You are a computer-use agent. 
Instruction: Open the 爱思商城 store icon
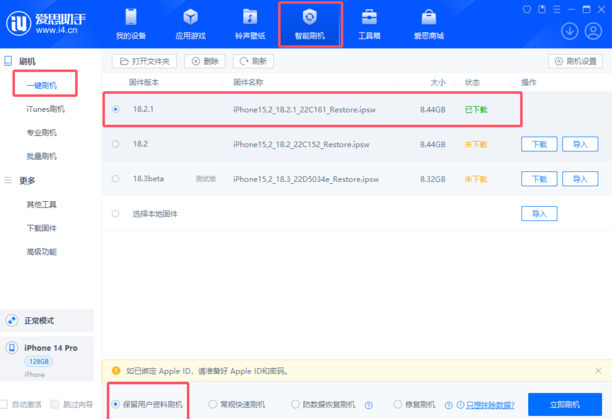428,24
